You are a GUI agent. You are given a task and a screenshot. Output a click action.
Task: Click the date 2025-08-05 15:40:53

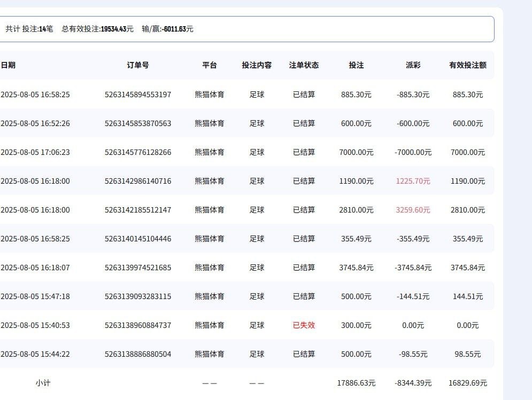pos(35,325)
